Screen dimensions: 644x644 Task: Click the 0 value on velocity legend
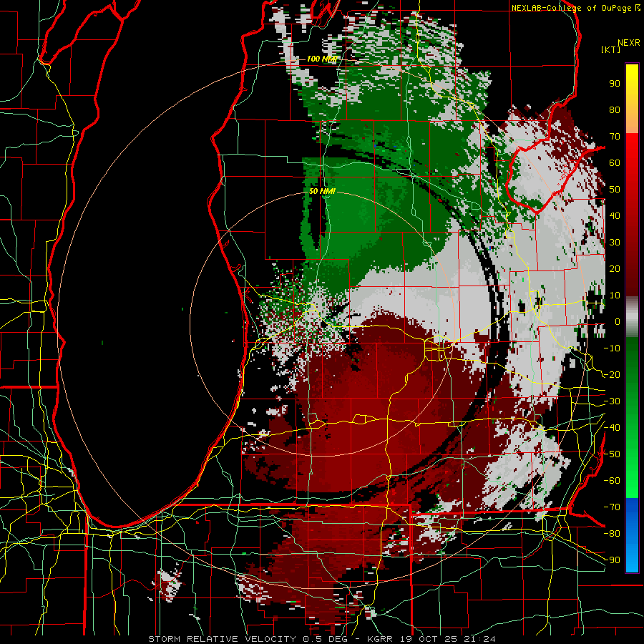pos(618,321)
